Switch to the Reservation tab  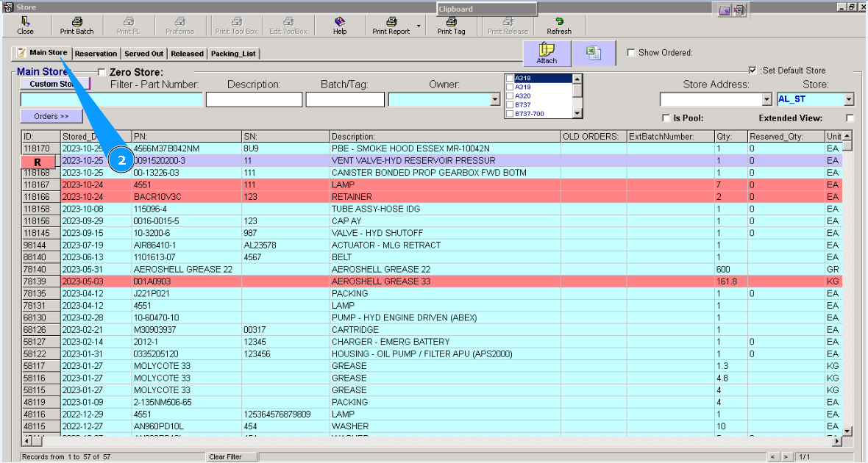pos(96,54)
